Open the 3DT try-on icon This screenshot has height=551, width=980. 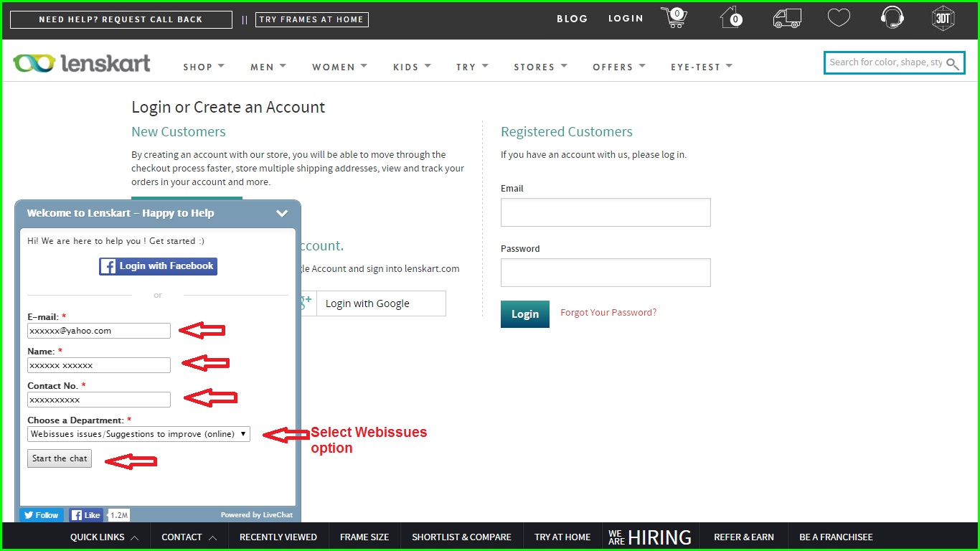pyautogui.click(x=943, y=18)
